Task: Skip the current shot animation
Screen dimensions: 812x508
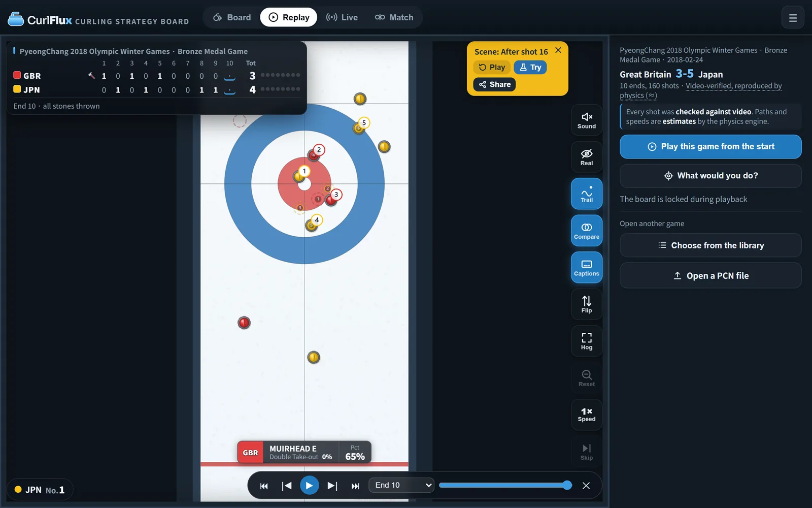Action: point(586,452)
